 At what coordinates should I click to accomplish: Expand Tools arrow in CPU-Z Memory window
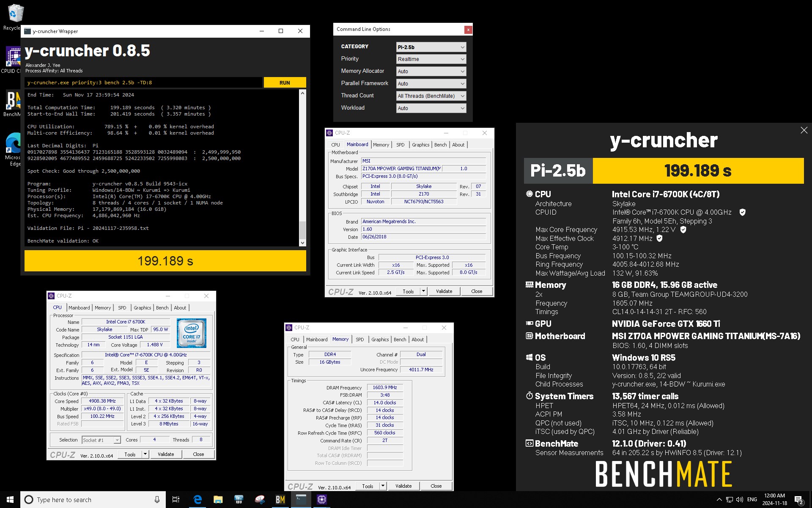pos(383,486)
